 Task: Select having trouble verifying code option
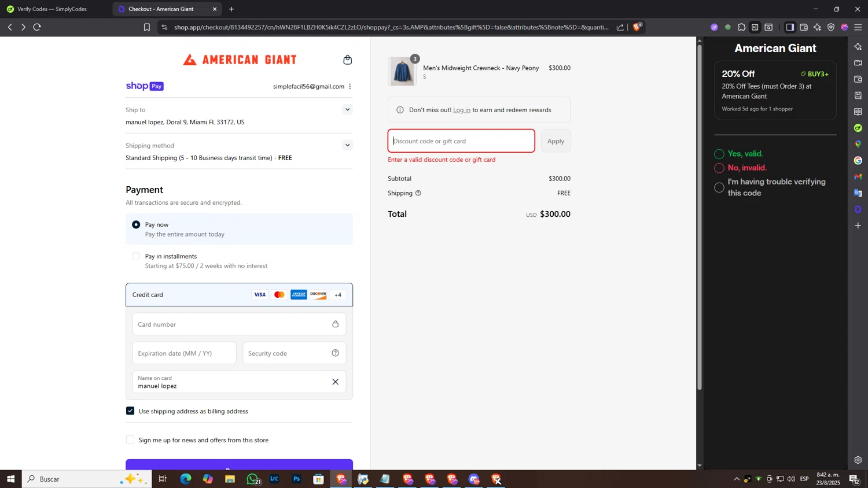(719, 187)
